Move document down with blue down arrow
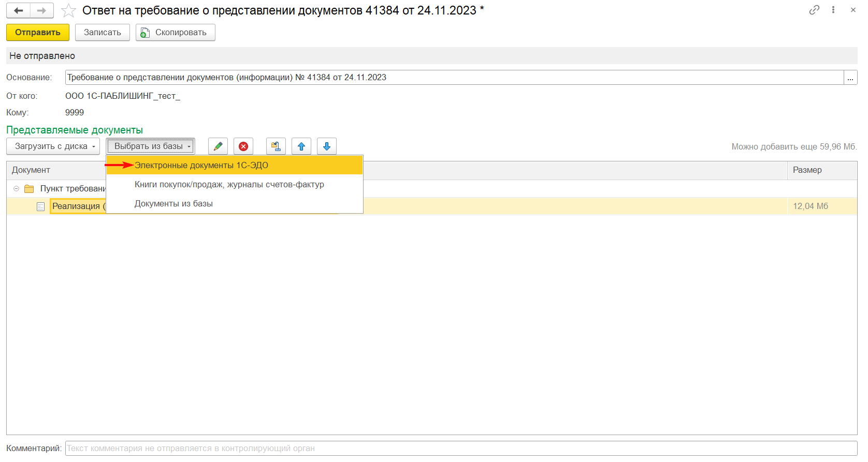 click(x=327, y=146)
